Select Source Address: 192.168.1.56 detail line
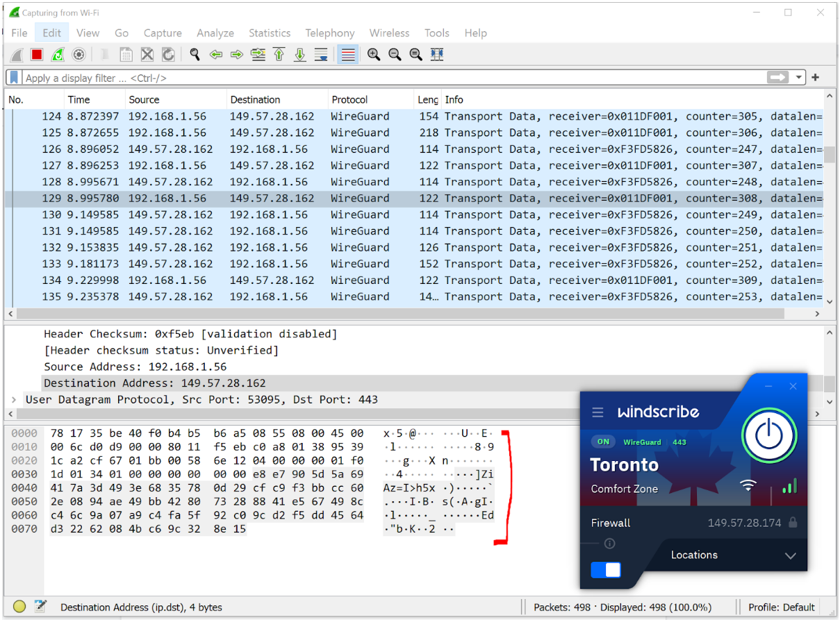Viewport: 840px width, 620px height. [x=135, y=367]
